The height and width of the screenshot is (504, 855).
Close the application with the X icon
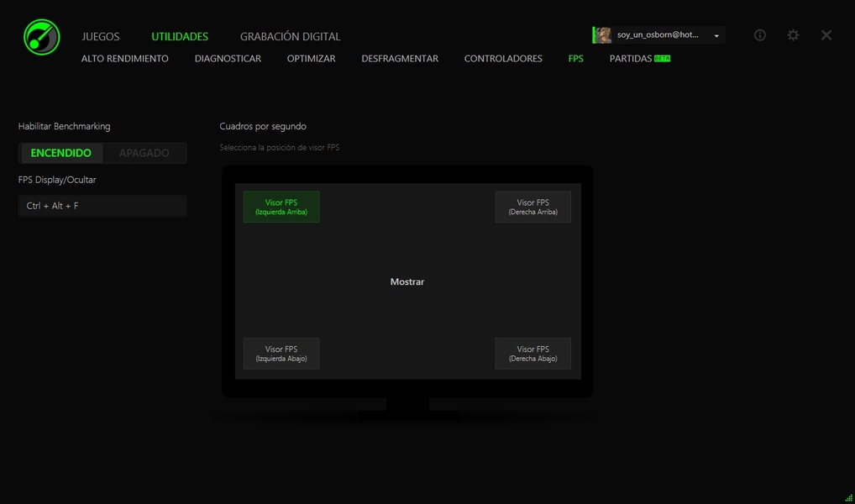(x=826, y=35)
